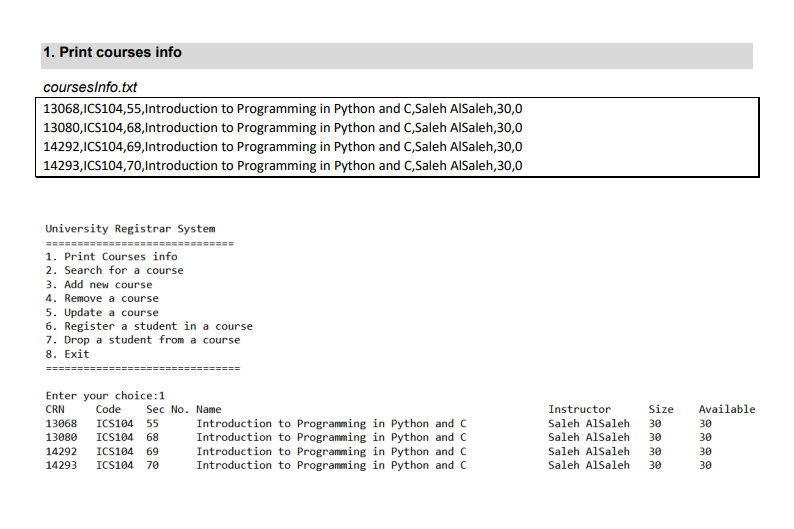Image resolution: width=794 pixels, height=529 pixels.
Task: Click the file line starting with 13080,ICS104,68
Action: 283,128
